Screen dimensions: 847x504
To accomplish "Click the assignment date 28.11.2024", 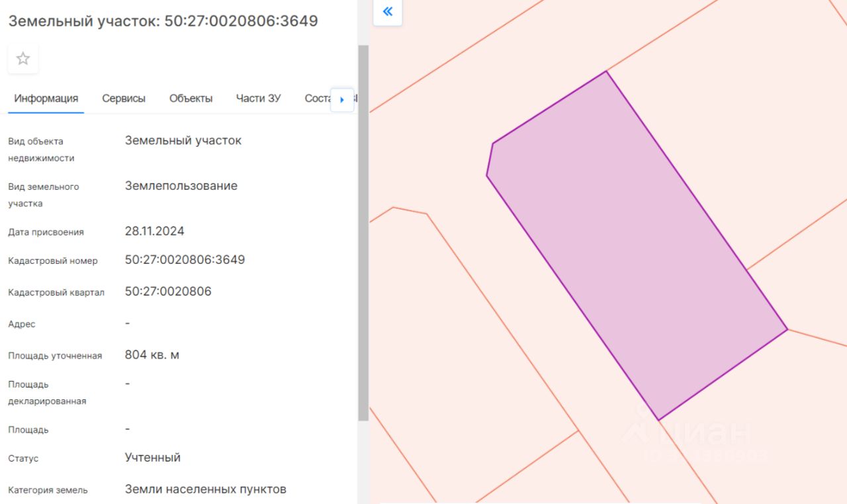I will point(155,231).
